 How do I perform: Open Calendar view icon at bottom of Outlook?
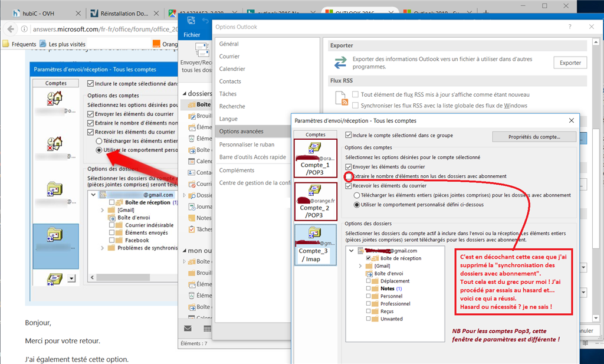click(x=207, y=329)
